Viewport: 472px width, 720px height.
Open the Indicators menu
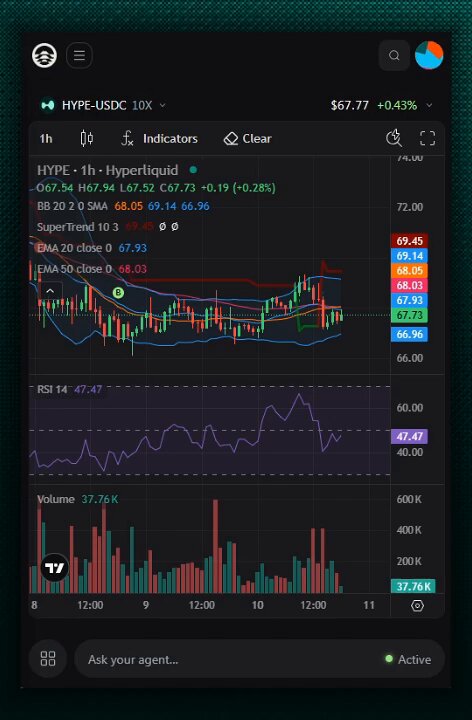[159, 139]
